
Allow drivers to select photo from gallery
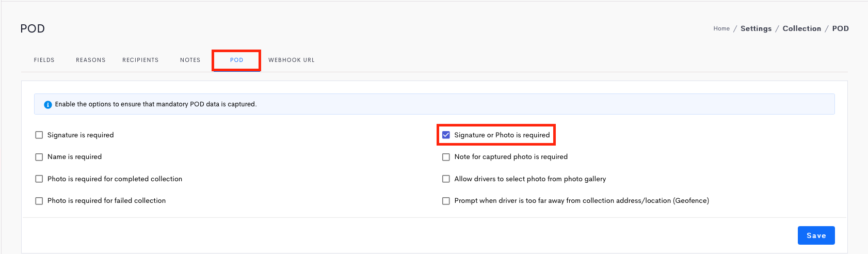(446, 179)
